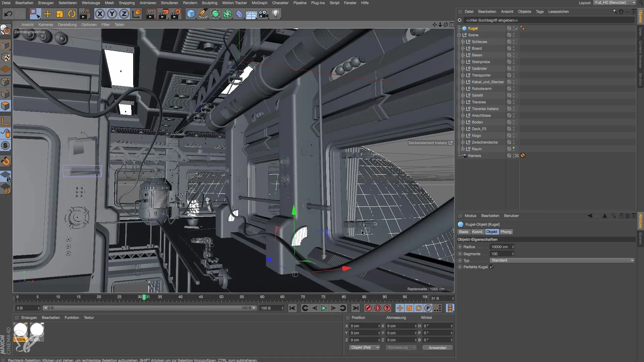Click the Radius value field
Viewport: 644px width, 362px height.
pos(500,247)
